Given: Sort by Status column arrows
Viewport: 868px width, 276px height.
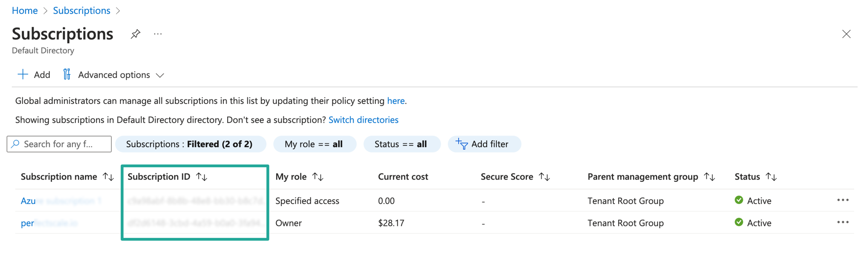Looking at the screenshot, I should point(772,177).
